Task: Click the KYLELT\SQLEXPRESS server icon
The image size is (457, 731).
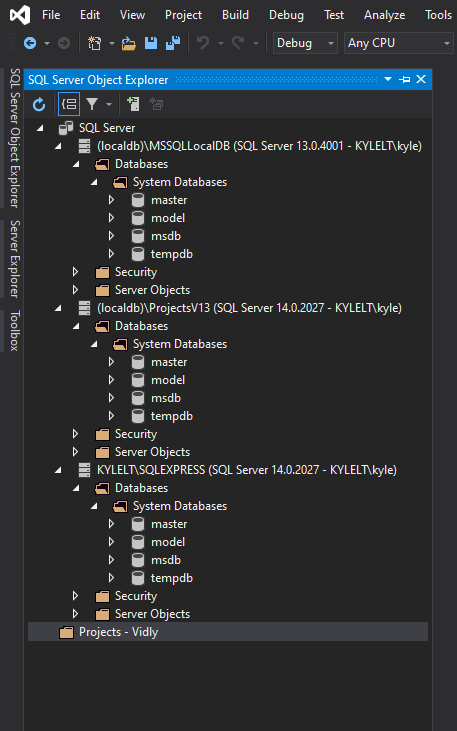Action: (x=84, y=470)
